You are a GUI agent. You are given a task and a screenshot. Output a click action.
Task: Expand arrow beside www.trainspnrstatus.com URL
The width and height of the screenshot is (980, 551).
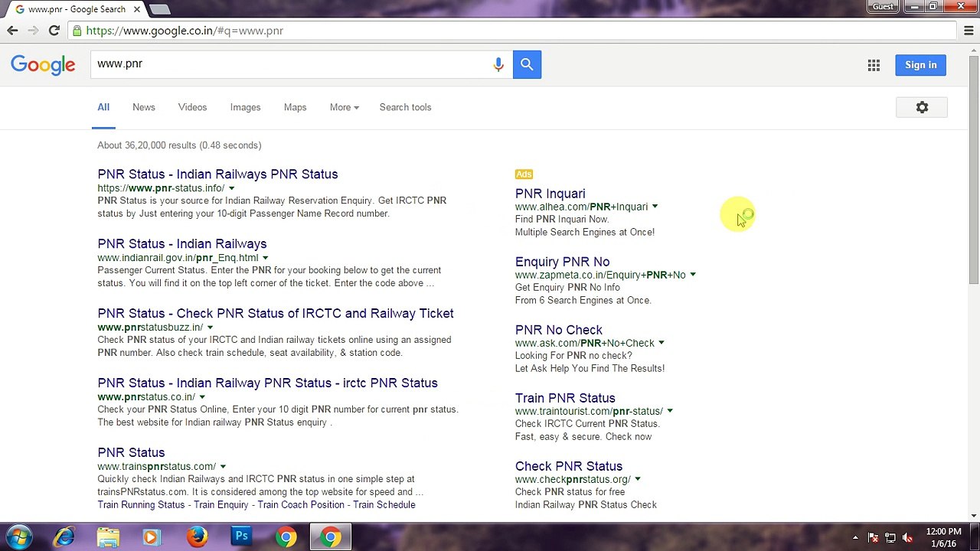click(x=223, y=467)
